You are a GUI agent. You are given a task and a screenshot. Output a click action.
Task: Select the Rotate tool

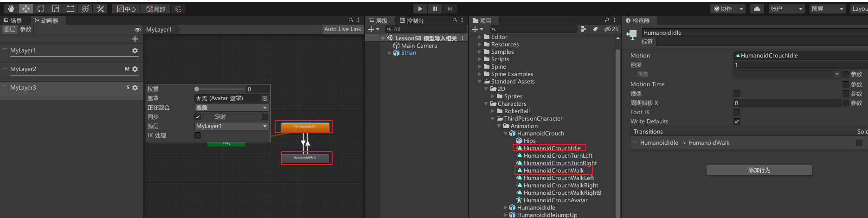(x=41, y=9)
